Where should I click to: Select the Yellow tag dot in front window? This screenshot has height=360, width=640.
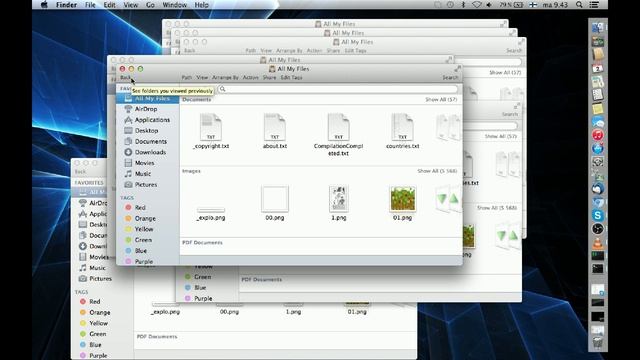(x=128, y=229)
